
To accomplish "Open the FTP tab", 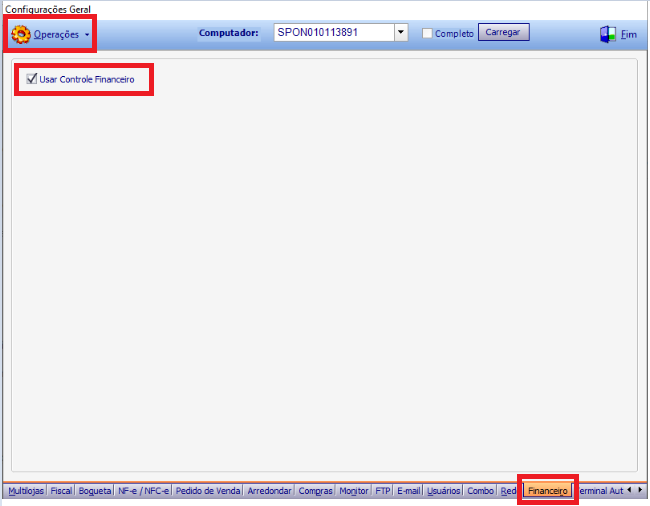I will [x=383, y=491].
